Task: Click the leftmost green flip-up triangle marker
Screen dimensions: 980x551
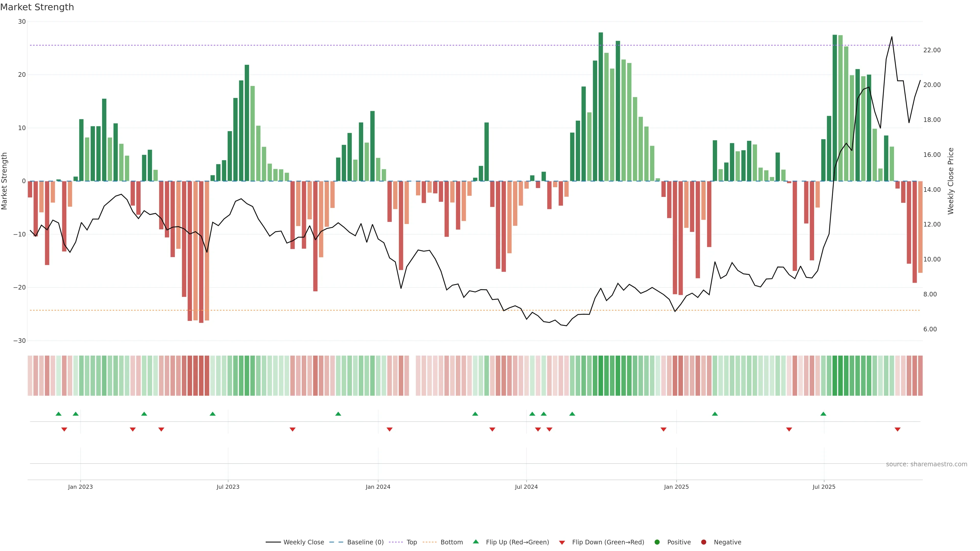Action: (x=59, y=414)
